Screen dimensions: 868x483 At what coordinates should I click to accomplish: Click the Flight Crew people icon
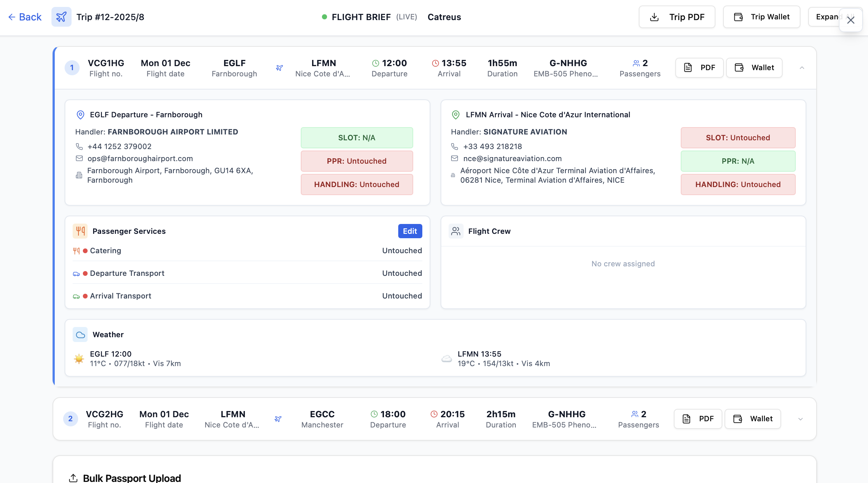[456, 231]
